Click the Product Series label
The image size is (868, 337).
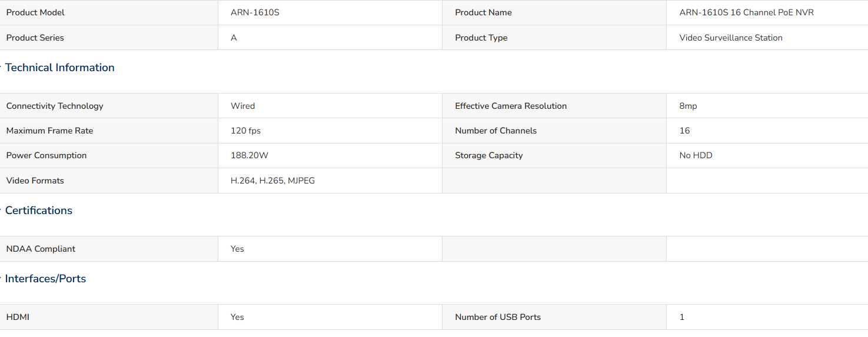[35, 38]
